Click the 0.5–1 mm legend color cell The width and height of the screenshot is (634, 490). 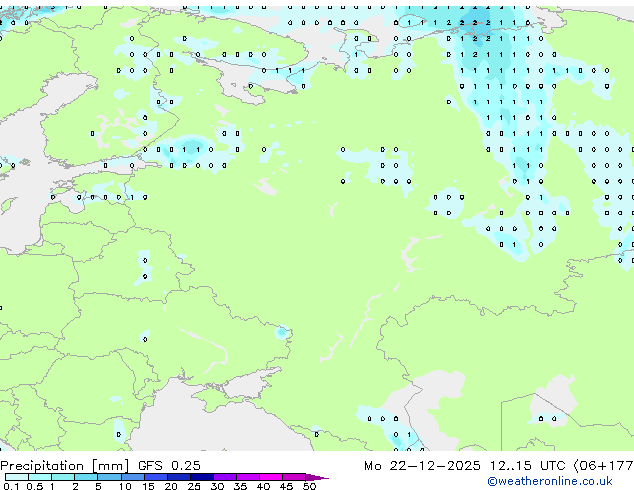40,477
